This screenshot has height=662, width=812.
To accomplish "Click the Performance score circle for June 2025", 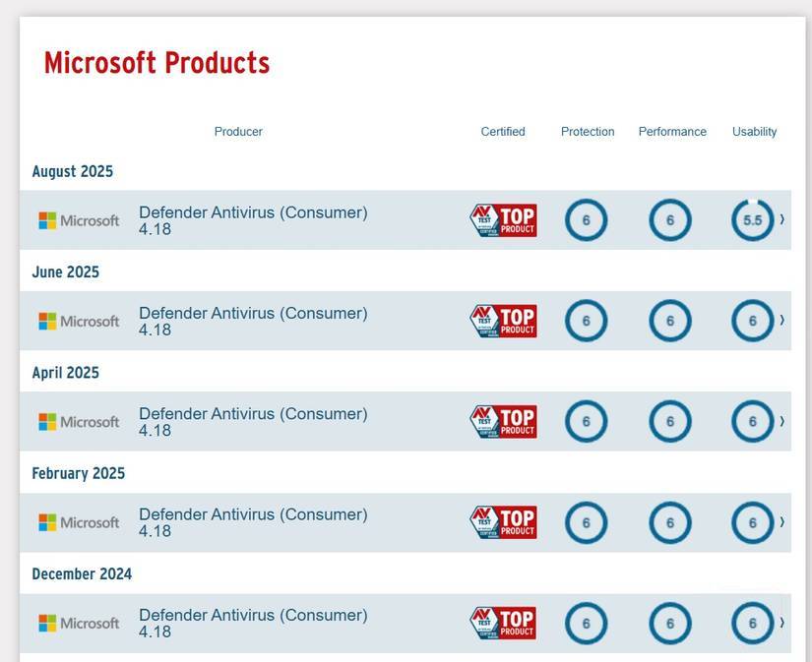I will pyautogui.click(x=670, y=320).
